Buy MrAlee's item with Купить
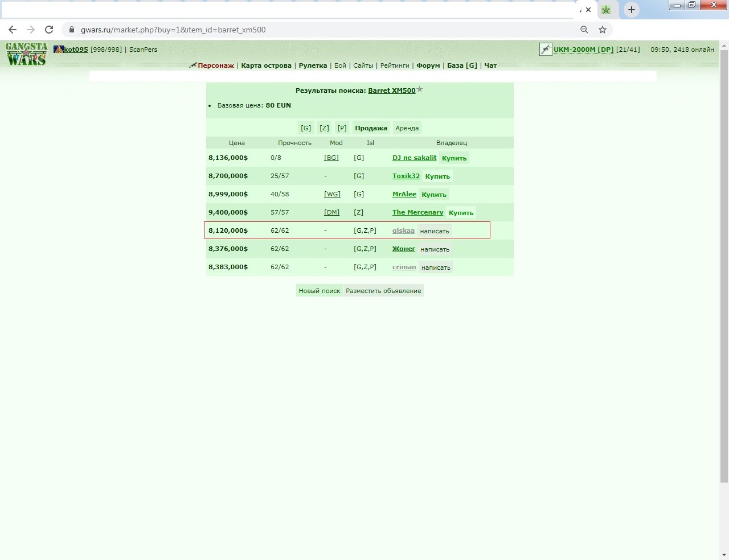The height and width of the screenshot is (560, 729). coord(434,195)
